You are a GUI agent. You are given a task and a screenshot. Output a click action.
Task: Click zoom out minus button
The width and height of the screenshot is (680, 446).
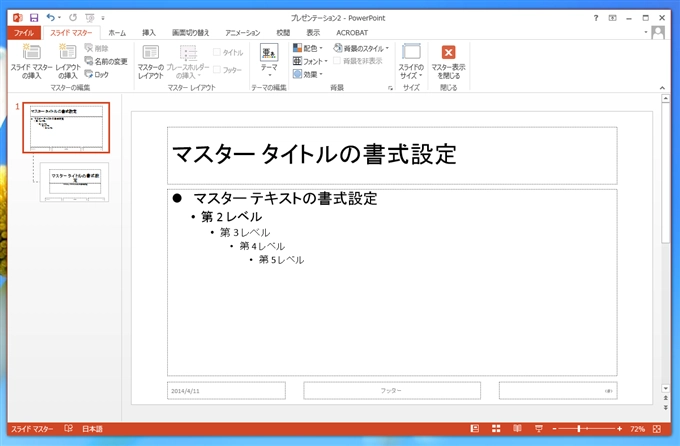(x=555, y=429)
